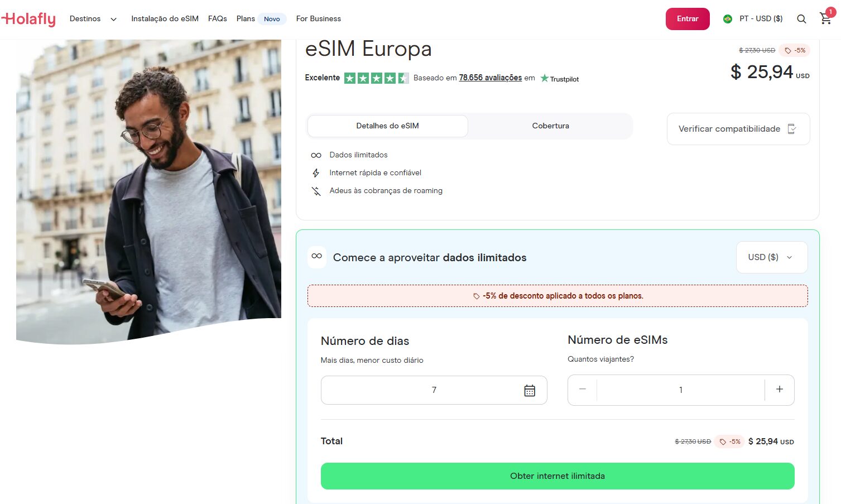Open Instalação do eSIM menu item
Screen dimensions: 841x504
click(165, 19)
